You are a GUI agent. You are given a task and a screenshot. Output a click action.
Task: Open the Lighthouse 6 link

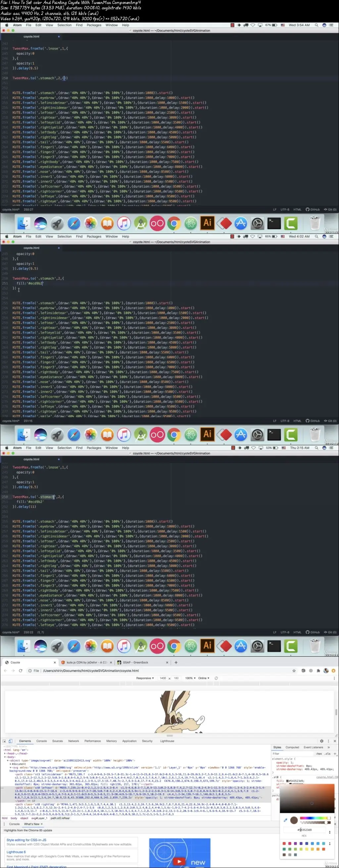point(16,852)
